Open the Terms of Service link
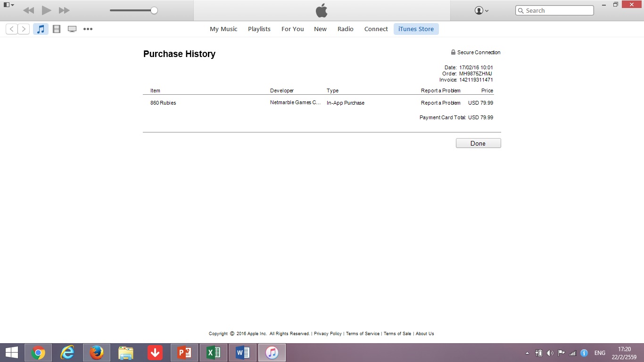644x362 pixels. pos(363,334)
